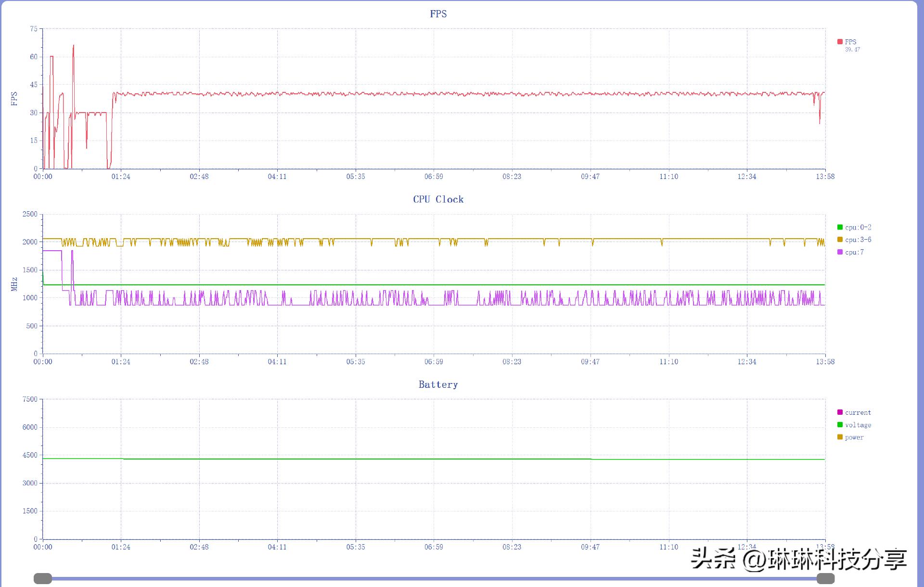Select the cpu:7 legend icon
Screen dimensions: 924x587
coord(840,252)
